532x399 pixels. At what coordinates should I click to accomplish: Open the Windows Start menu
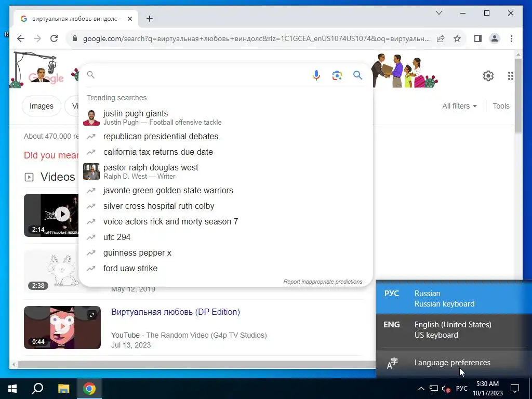click(12, 389)
